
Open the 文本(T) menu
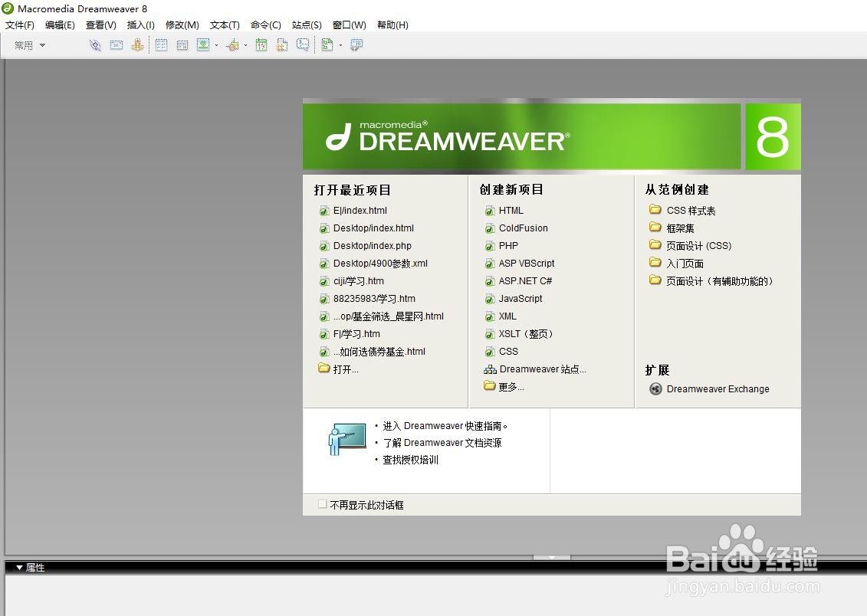click(225, 25)
